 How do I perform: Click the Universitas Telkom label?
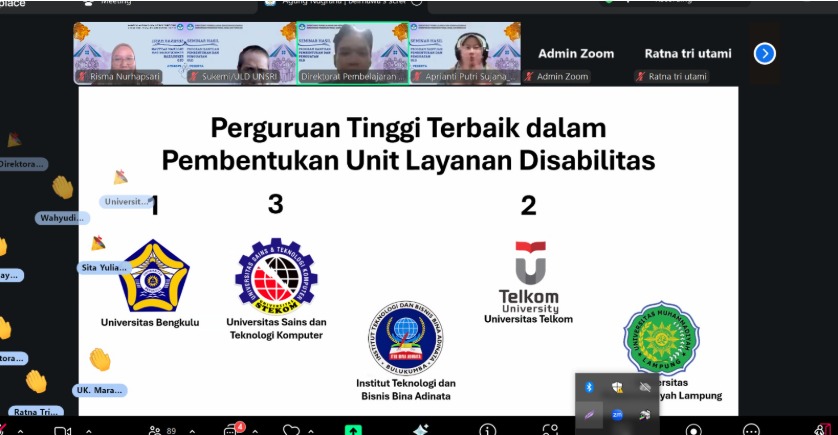pyautogui.click(x=529, y=319)
